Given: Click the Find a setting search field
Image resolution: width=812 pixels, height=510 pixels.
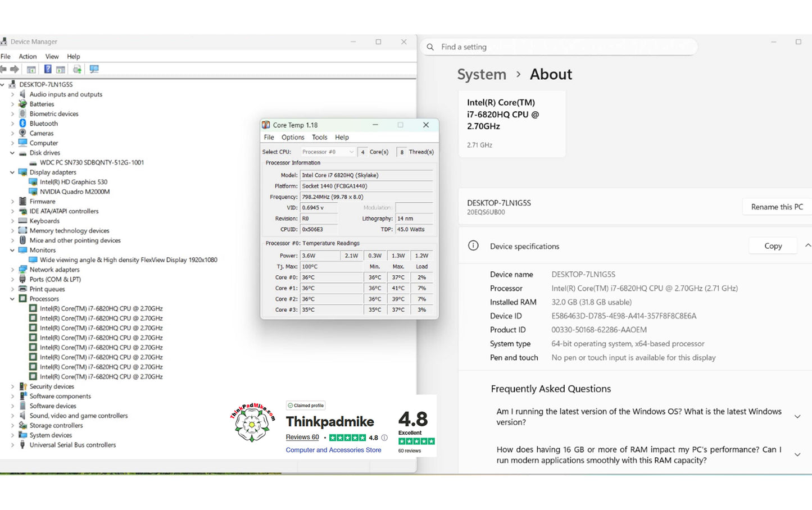Looking at the screenshot, I should coord(559,47).
